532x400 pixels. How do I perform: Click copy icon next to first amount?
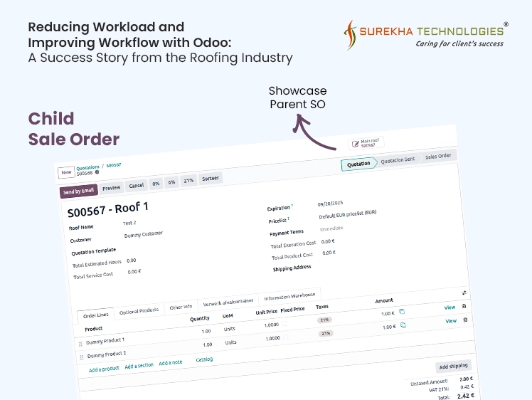tap(402, 312)
